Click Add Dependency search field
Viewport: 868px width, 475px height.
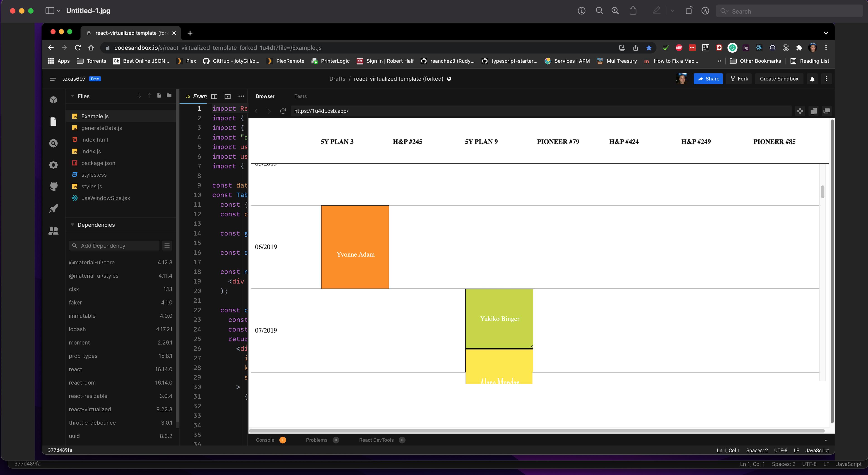114,246
